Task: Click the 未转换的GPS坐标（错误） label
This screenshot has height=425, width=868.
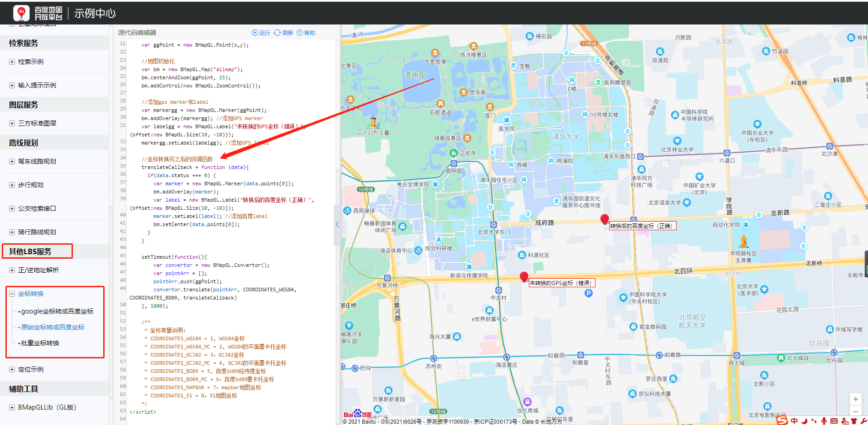Action: 561,283
